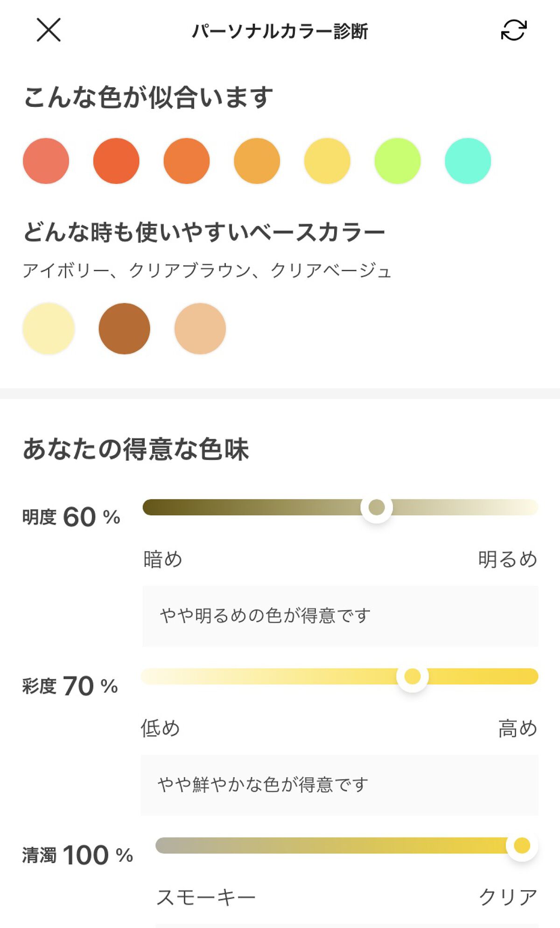This screenshot has width=560, height=928.
Task: Tap the 明度 slider handle at 60%
Action: 376,509
